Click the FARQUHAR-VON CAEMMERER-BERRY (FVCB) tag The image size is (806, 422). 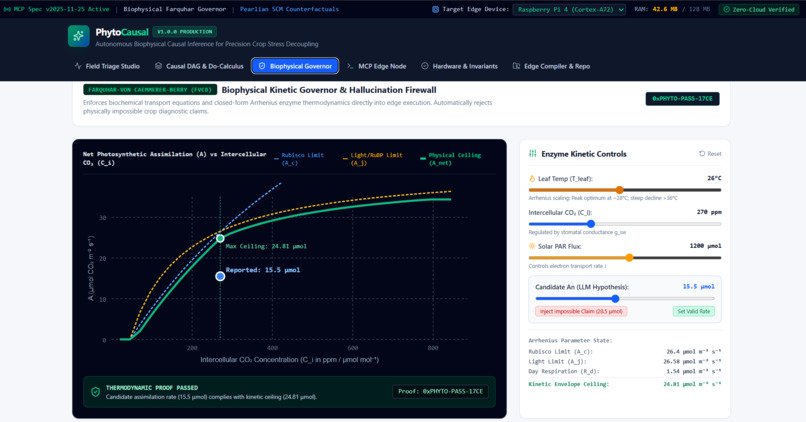point(150,89)
